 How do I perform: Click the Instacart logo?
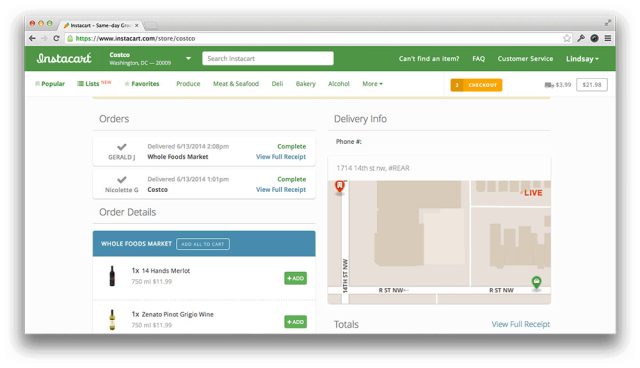64,58
